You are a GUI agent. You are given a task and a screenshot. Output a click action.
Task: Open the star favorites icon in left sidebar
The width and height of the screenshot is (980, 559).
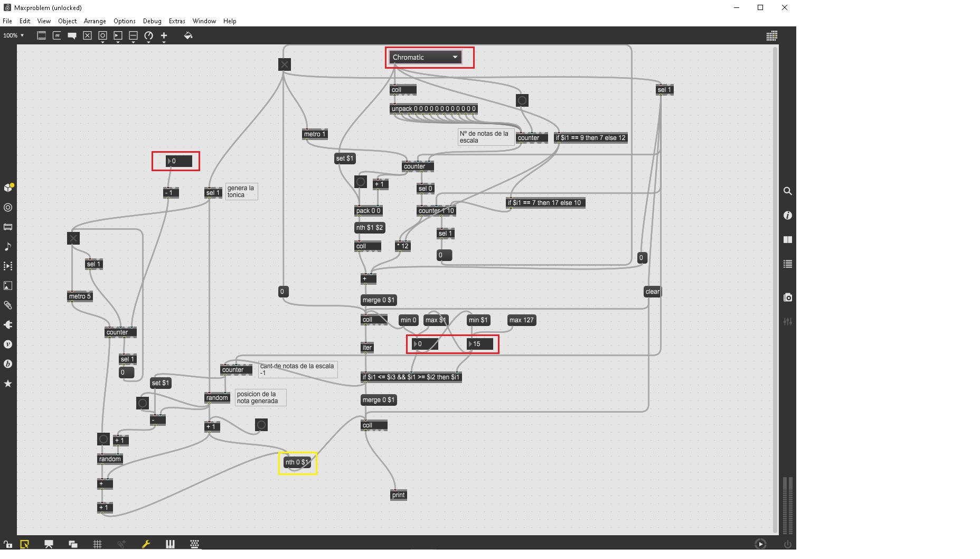coord(8,383)
